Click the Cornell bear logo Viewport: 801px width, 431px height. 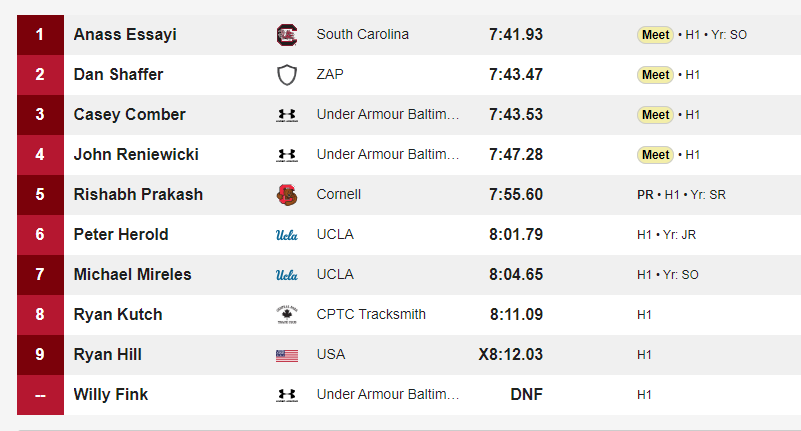tap(287, 195)
